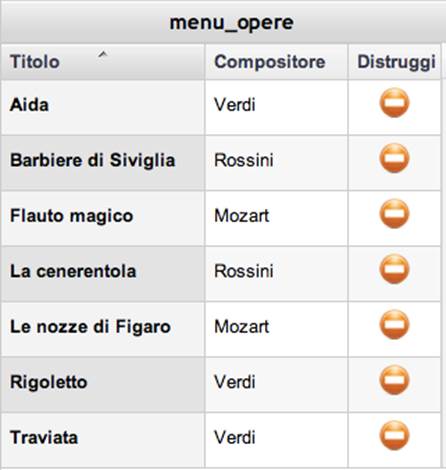The height and width of the screenshot is (470, 446).
Task: Select the menu_opere title bar
Action: [x=223, y=22]
